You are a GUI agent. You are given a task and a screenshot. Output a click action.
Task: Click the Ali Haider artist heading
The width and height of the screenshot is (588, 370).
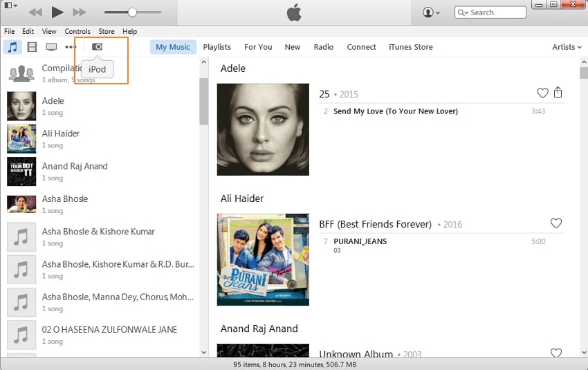242,198
